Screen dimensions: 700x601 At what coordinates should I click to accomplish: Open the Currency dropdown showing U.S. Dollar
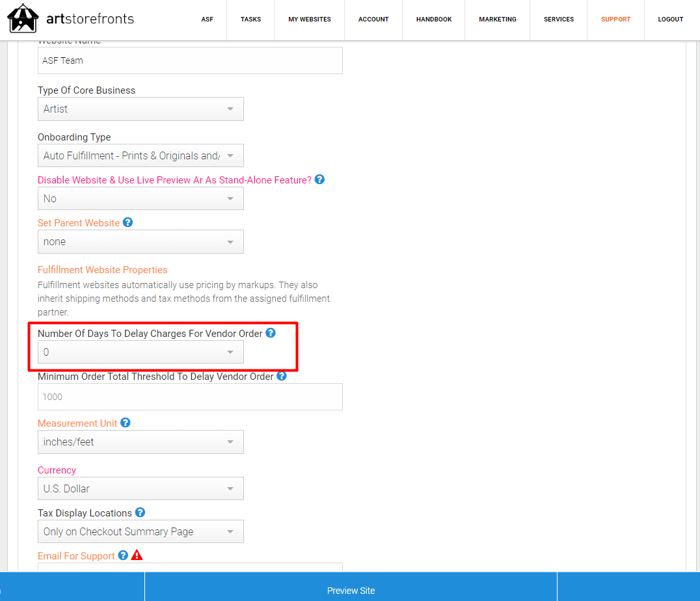click(x=141, y=488)
